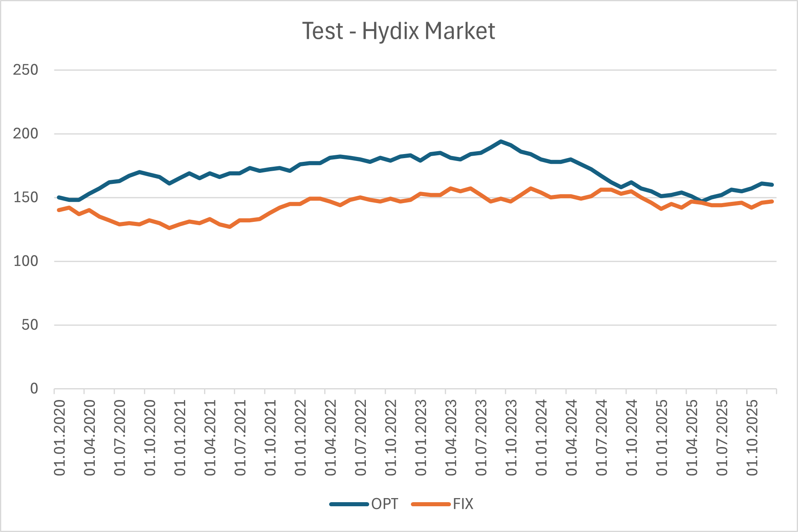Click the OPT line peak near 01.10.2023
The image size is (798, 532).
pyautogui.click(x=501, y=141)
